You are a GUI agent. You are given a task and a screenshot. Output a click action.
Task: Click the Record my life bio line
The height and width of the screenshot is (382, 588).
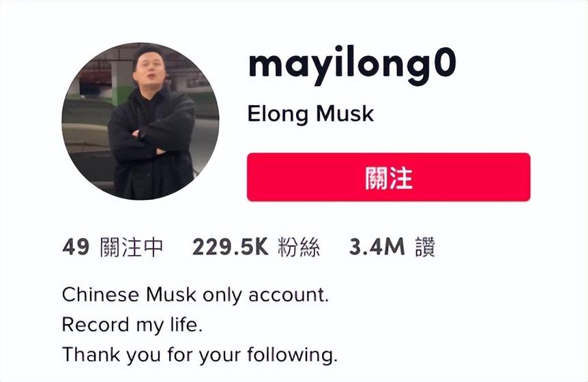132,325
